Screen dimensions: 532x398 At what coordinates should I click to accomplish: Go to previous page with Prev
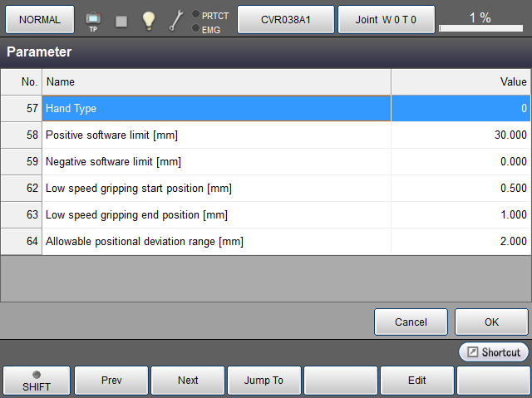(x=111, y=381)
